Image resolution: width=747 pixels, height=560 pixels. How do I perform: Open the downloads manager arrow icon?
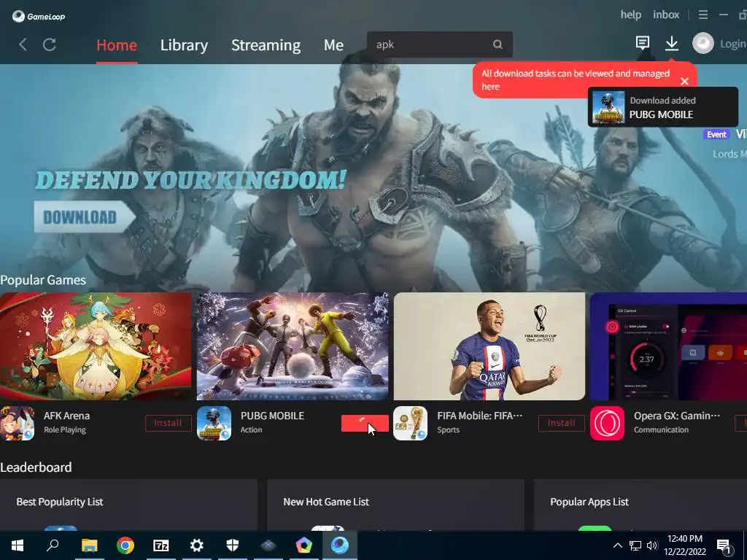click(671, 43)
